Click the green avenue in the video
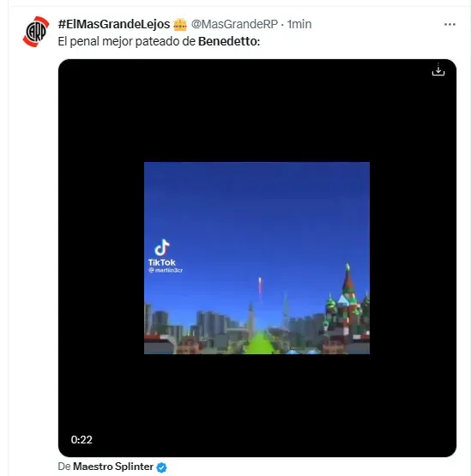 [259, 343]
